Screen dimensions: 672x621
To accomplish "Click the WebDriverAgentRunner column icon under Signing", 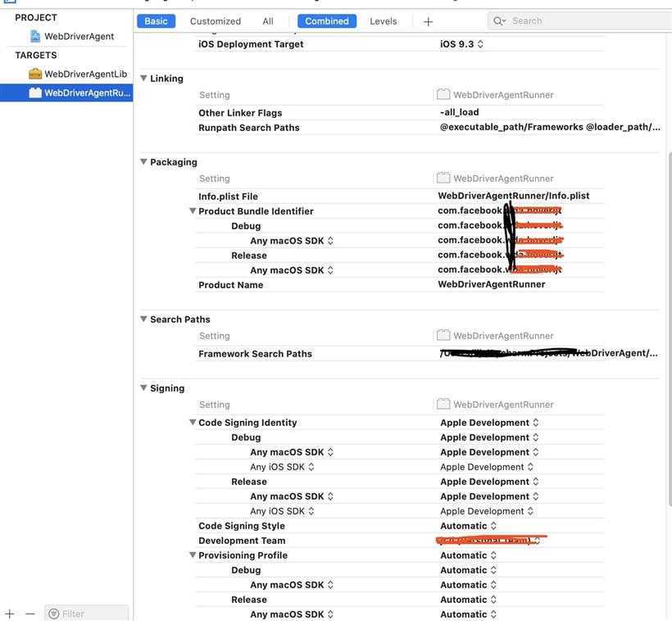I will pos(443,404).
